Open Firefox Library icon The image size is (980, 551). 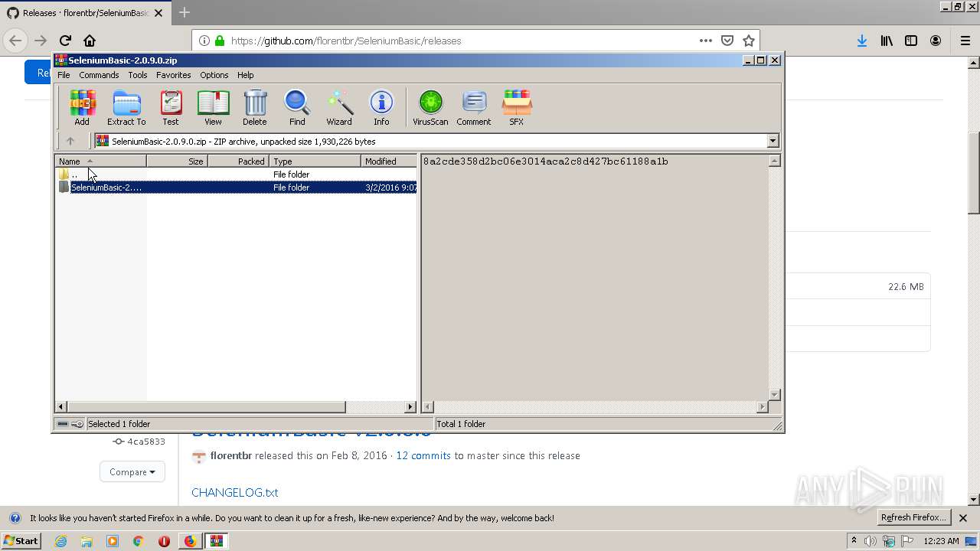(x=887, y=41)
